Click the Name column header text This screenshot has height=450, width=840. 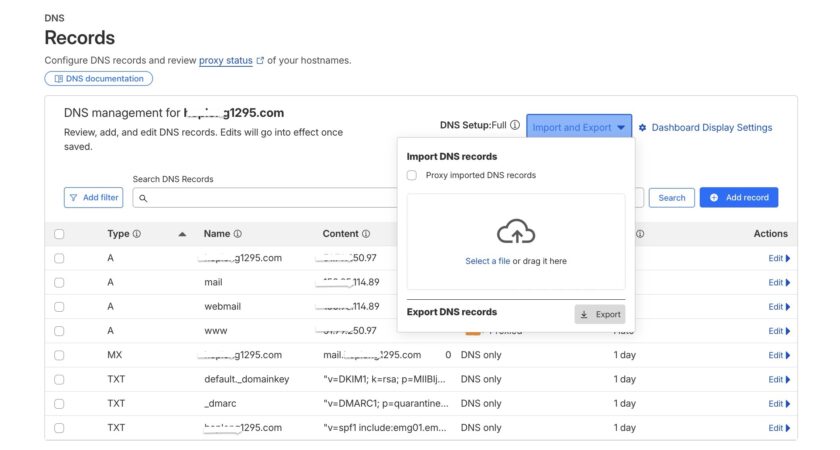(217, 234)
